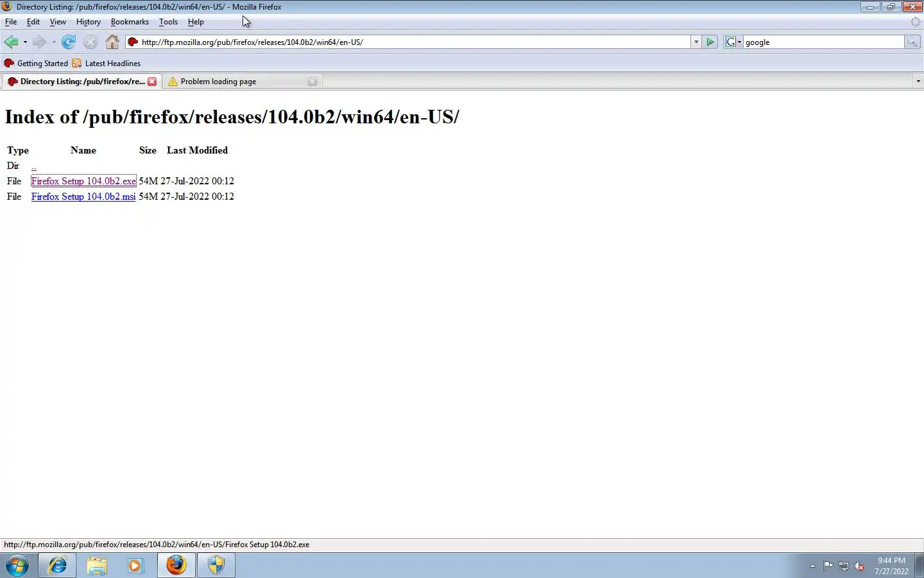Viewport: 924px width, 578px height.
Task: Click the 'Name' column header
Action: tap(83, 150)
